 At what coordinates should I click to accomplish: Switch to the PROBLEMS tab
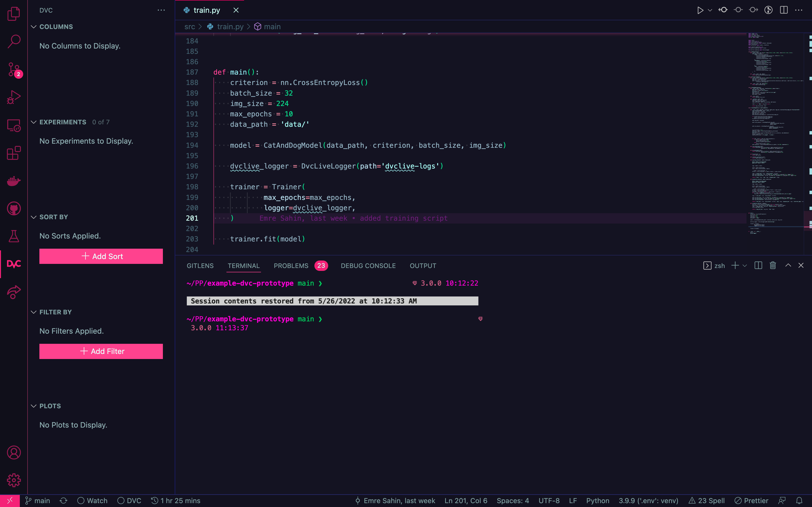click(x=291, y=266)
